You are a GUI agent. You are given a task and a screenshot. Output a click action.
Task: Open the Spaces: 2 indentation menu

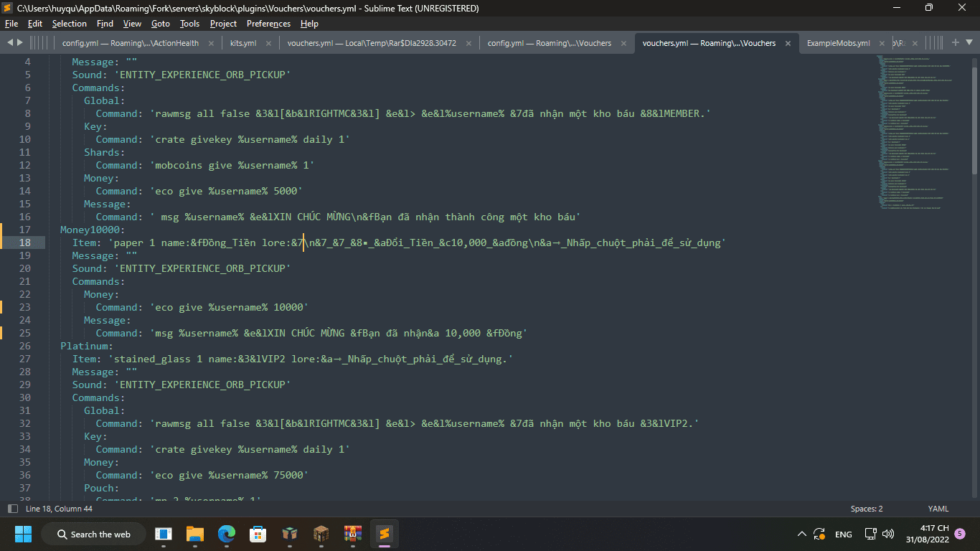pos(867,509)
